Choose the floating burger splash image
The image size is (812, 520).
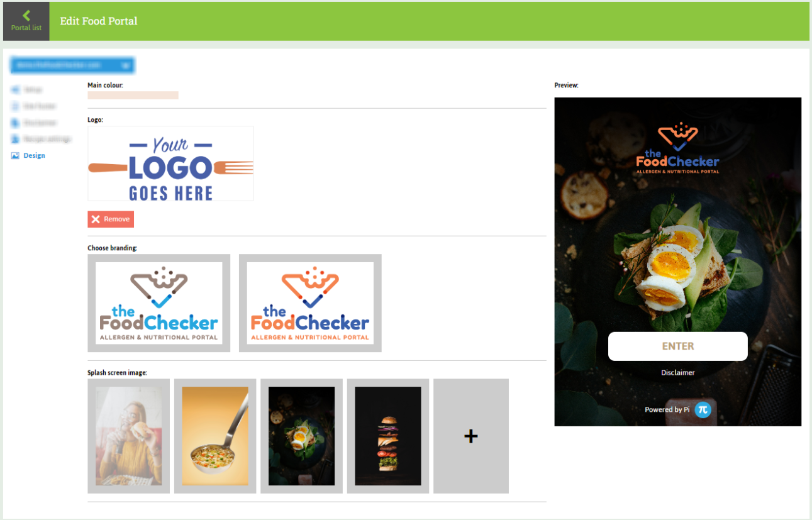coord(388,436)
